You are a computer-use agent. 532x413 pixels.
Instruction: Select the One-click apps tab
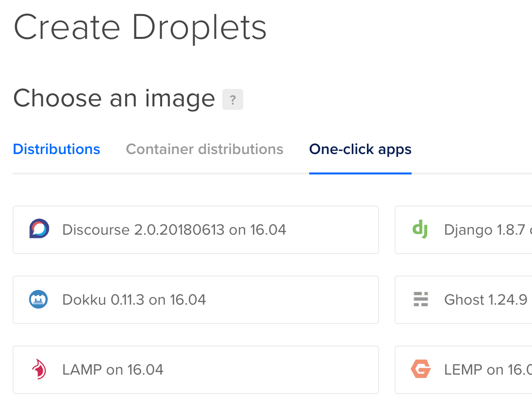click(x=360, y=150)
